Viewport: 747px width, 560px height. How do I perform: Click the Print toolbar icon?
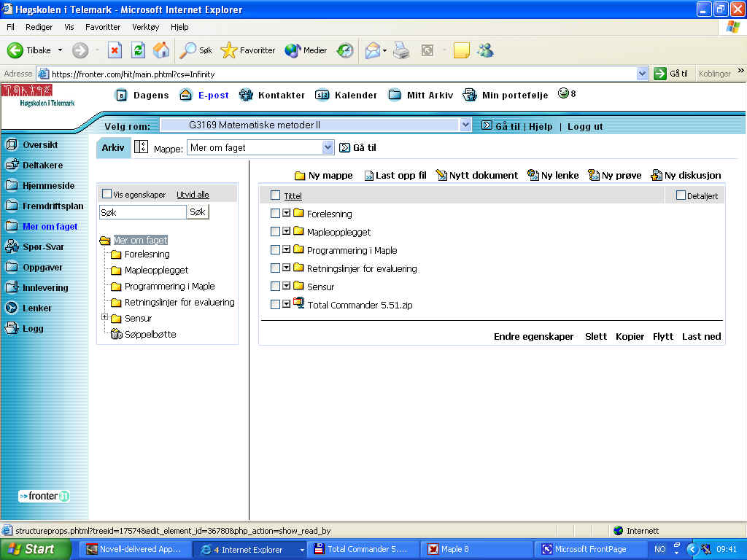[x=401, y=50]
